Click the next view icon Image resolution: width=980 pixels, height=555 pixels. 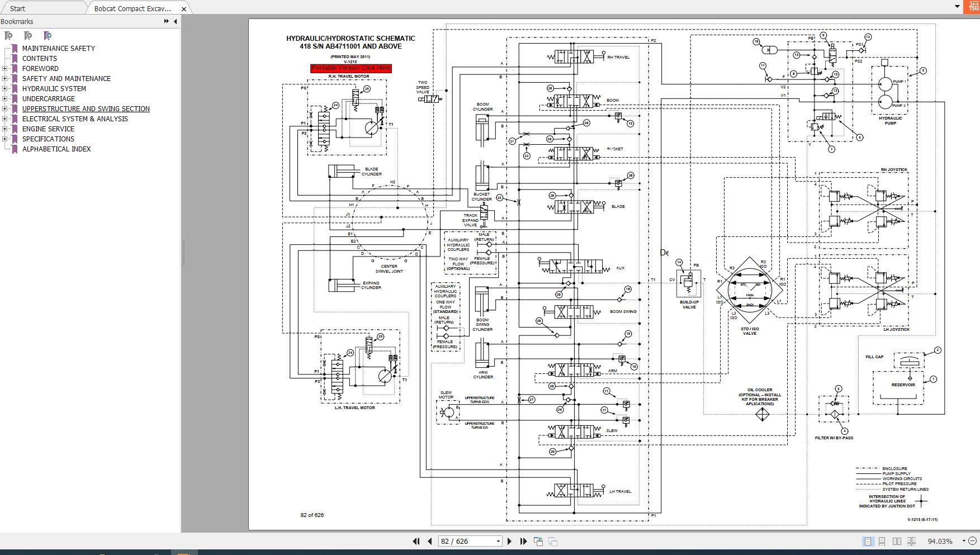point(553,541)
